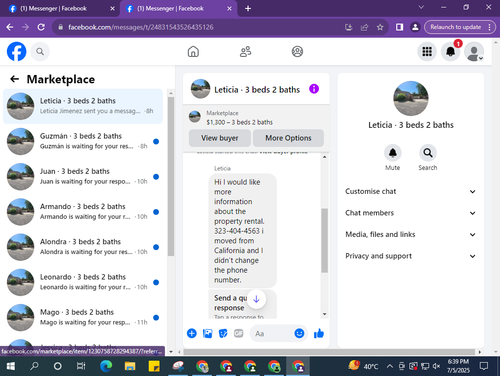Open the Windows Start menu
Viewport: 500px width, 376px height.
[10, 366]
